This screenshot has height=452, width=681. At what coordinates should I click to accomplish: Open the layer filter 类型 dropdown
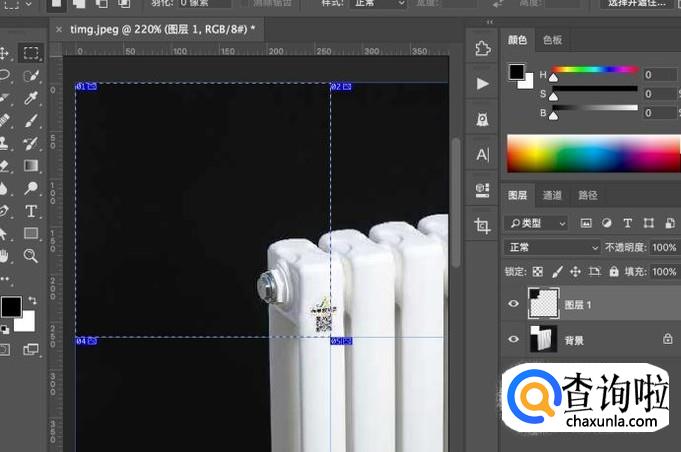537,223
